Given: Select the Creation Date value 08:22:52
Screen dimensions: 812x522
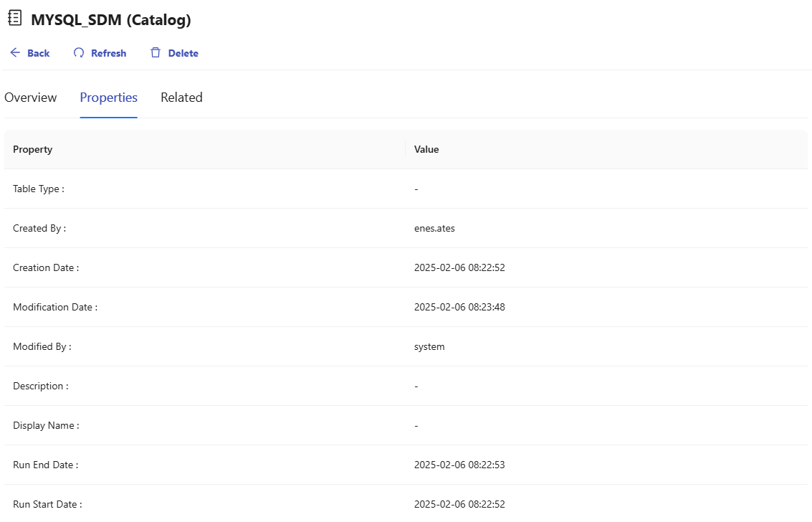Looking at the screenshot, I should (459, 267).
